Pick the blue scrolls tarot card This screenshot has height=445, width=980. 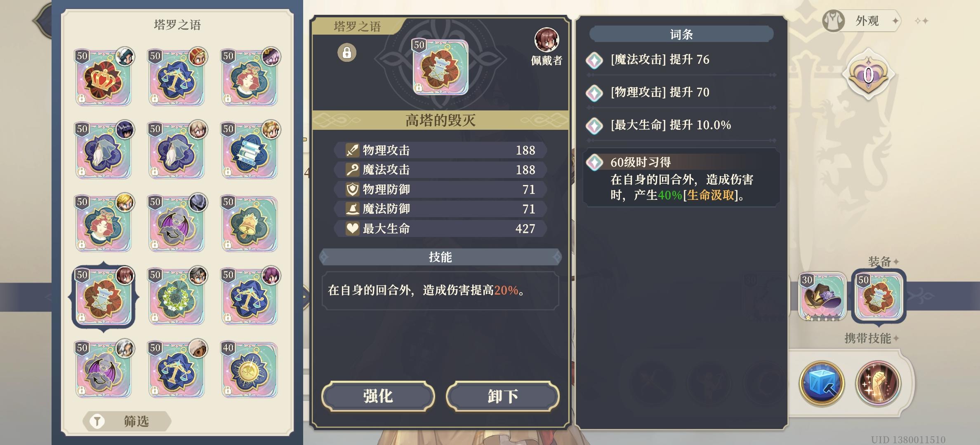click(x=250, y=151)
